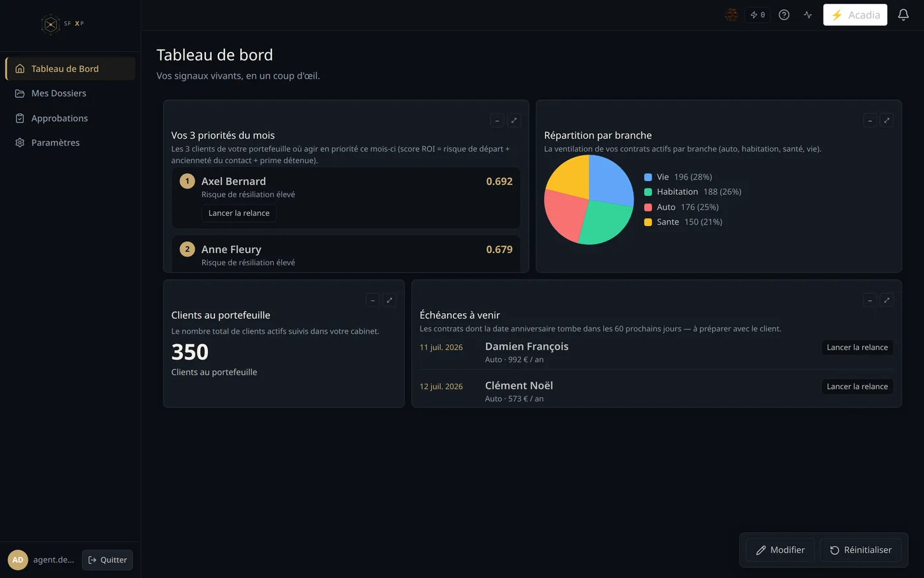Click the SF XP logo
924x578 pixels.
pyautogui.click(x=63, y=24)
